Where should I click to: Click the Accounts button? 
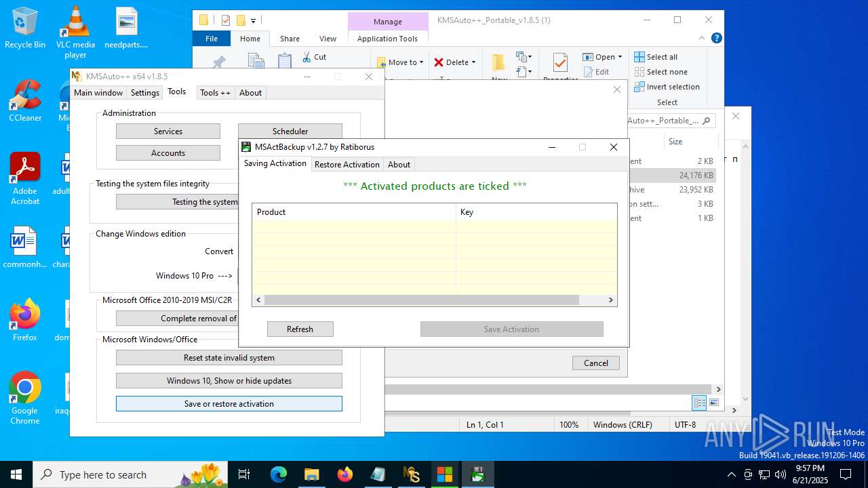pos(168,153)
